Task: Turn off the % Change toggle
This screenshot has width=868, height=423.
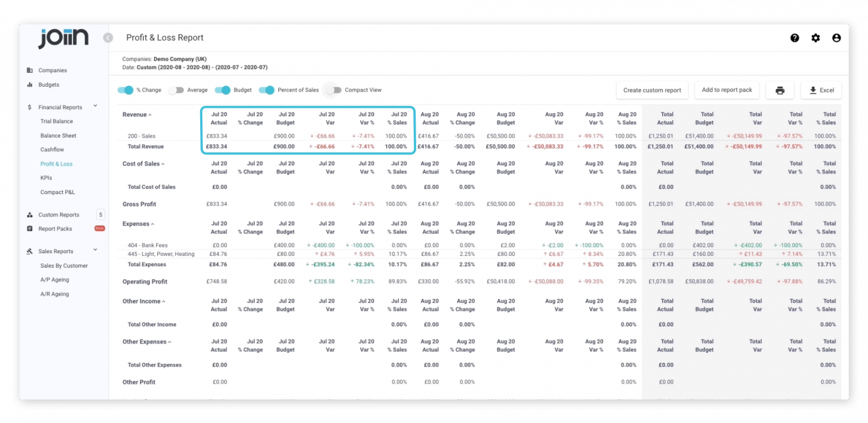Action: pyautogui.click(x=125, y=90)
